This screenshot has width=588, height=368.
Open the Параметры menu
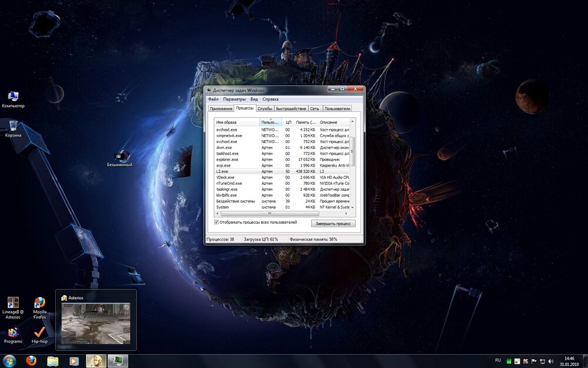click(x=235, y=99)
